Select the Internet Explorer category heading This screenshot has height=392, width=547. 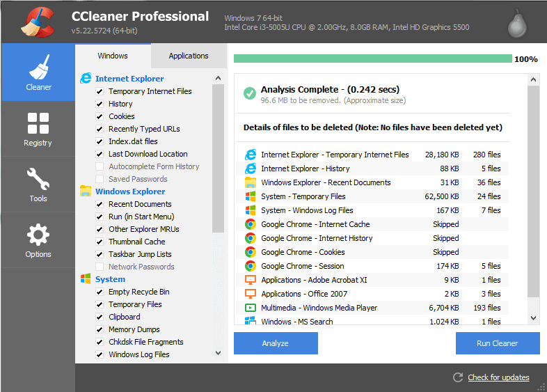tap(129, 79)
